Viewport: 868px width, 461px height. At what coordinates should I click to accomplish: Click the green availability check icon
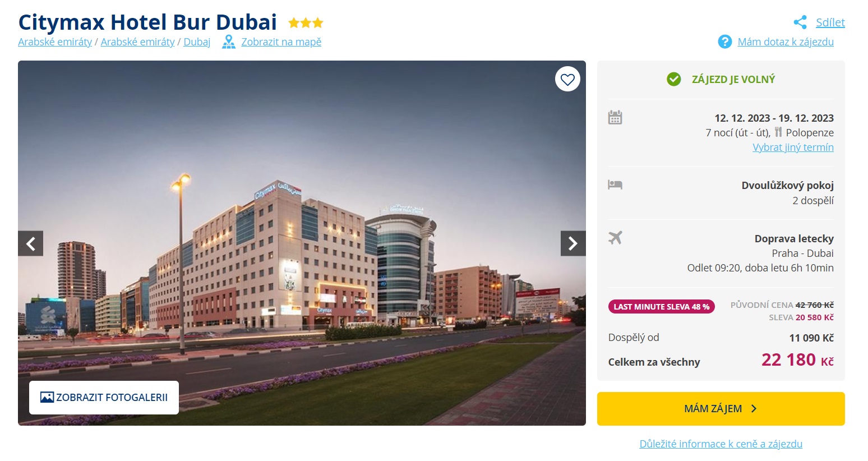click(x=674, y=79)
